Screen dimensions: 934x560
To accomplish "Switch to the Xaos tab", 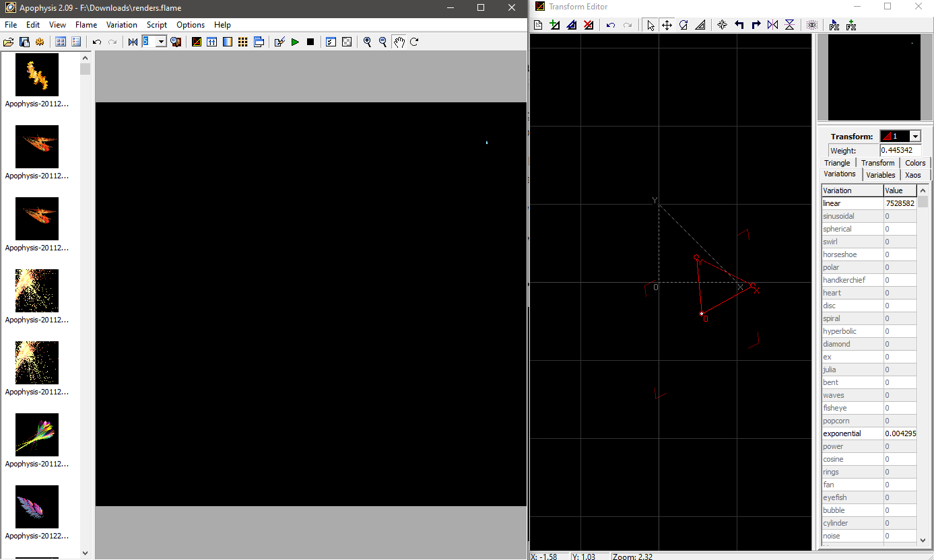I will 913,175.
